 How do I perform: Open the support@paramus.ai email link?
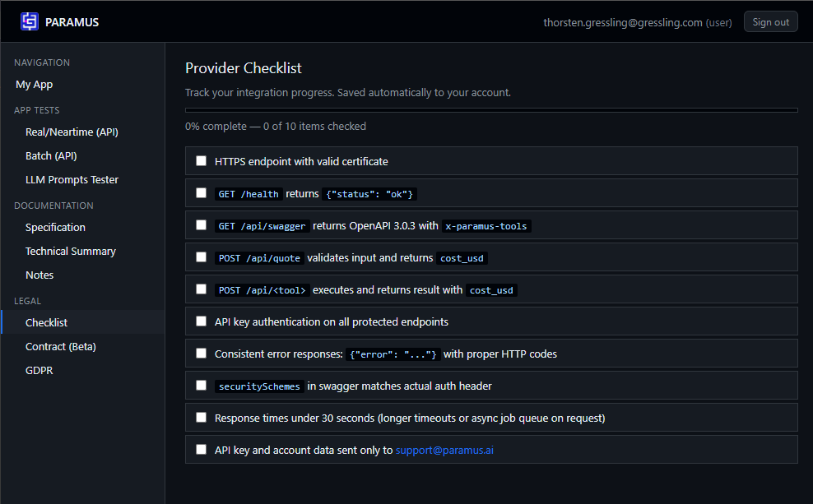click(444, 450)
